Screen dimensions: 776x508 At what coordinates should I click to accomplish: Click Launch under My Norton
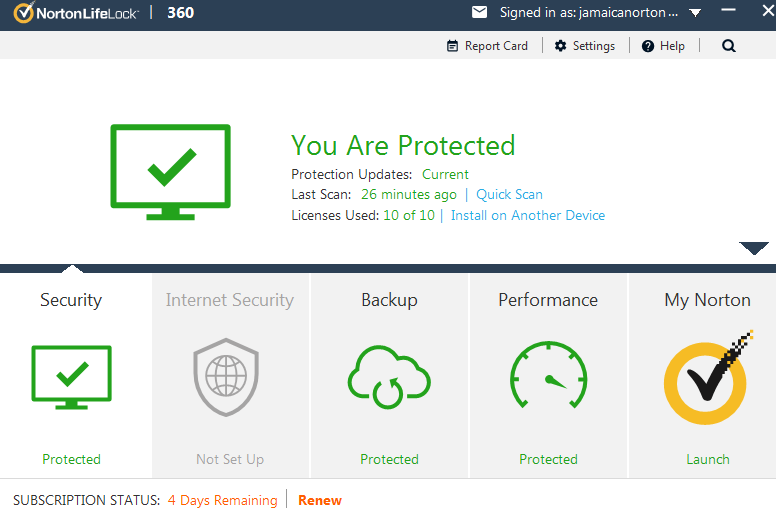coord(708,459)
